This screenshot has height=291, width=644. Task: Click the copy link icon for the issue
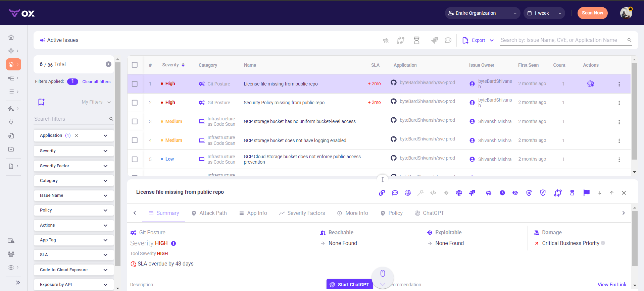click(x=382, y=193)
